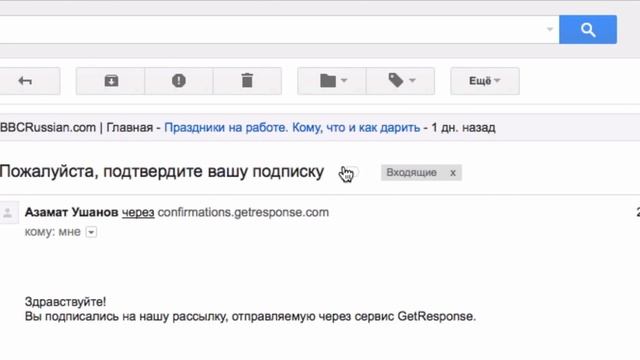Image resolution: width=640 pixels, height=360 pixels.
Task: Open the Ещё menu
Action: pos(485,81)
